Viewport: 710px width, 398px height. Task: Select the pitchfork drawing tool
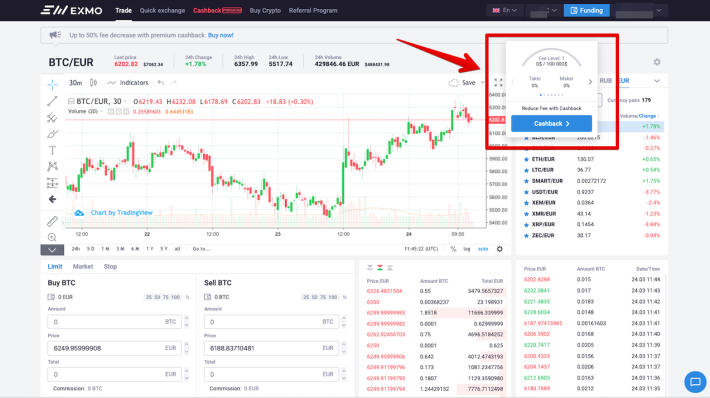pos(53,118)
